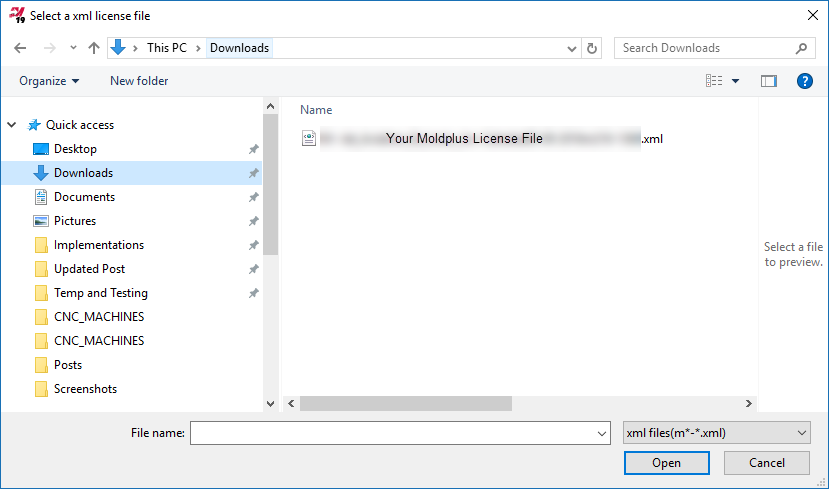The width and height of the screenshot is (829, 489).
Task: Select This PC in the address path
Action: point(167,48)
